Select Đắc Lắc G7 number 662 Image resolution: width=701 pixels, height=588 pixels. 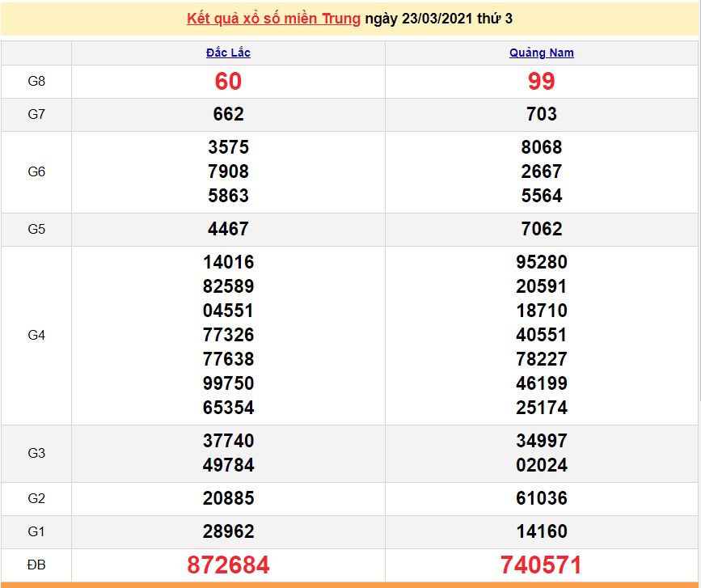(x=228, y=115)
